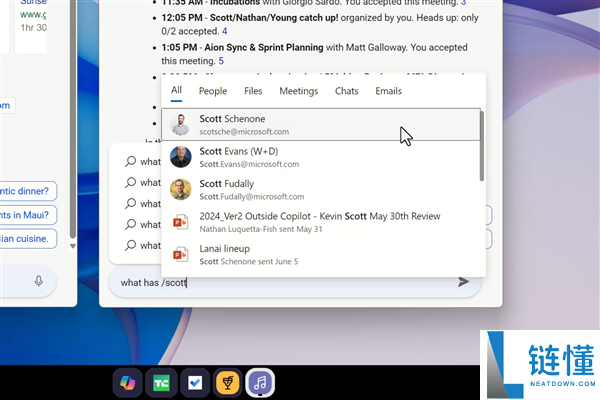
Task: Click the 'ian cuisine.' suggestion chip
Action: pyautogui.click(x=28, y=239)
